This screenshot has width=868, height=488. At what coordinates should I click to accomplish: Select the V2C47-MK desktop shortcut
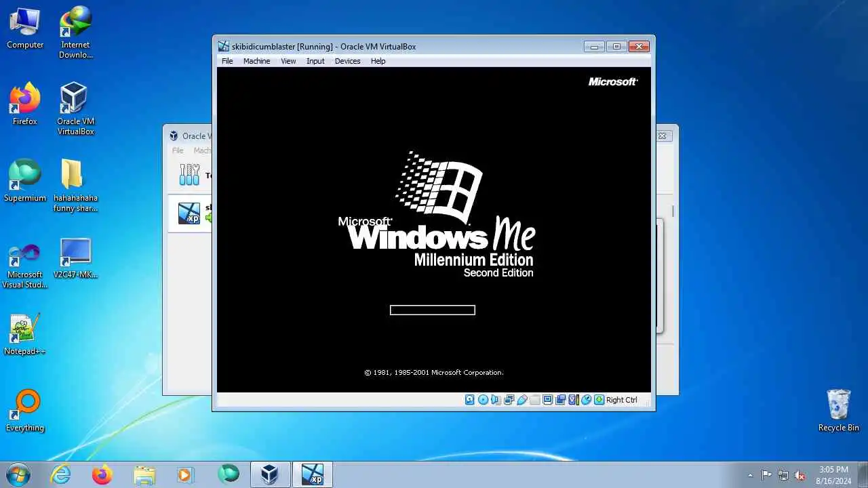(x=75, y=258)
